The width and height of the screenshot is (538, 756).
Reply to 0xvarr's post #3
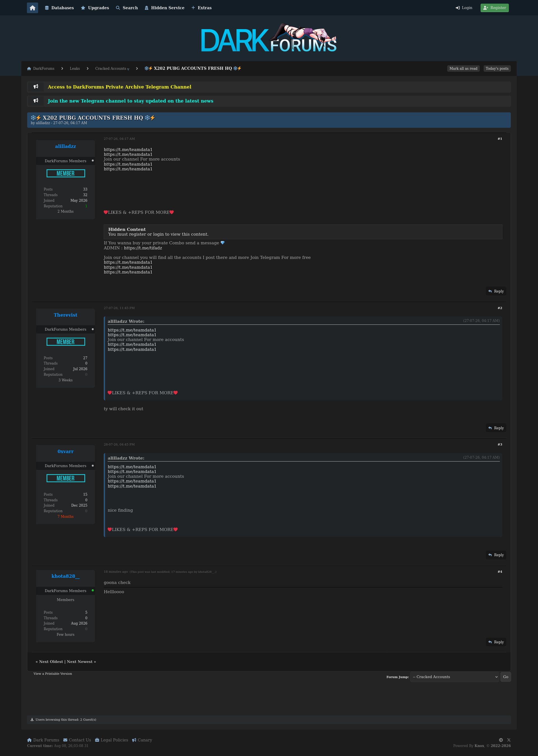[x=496, y=555]
